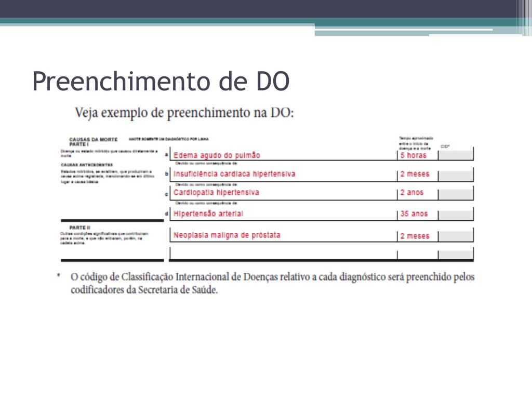Click the empty second diagnosis line in Parte II
532x399 pixels.
coord(283,254)
